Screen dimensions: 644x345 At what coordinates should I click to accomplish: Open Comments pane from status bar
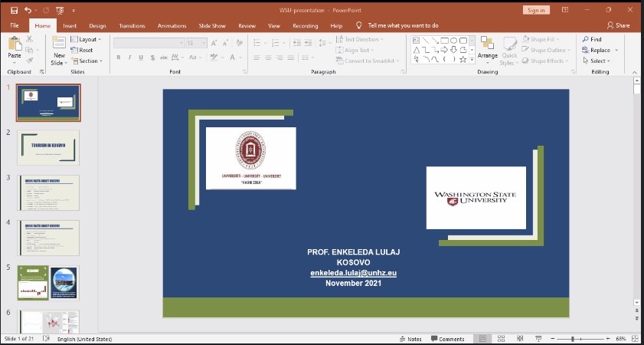click(x=448, y=339)
